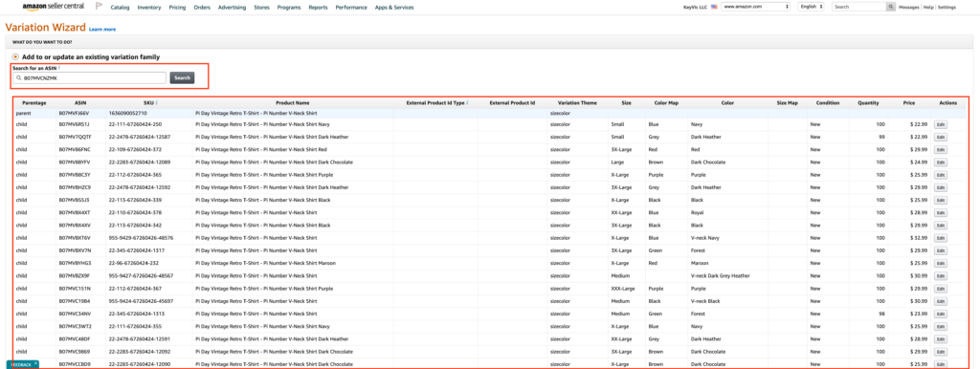980x369 pixels.
Task: Open the Orders menu
Action: [x=202, y=8]
